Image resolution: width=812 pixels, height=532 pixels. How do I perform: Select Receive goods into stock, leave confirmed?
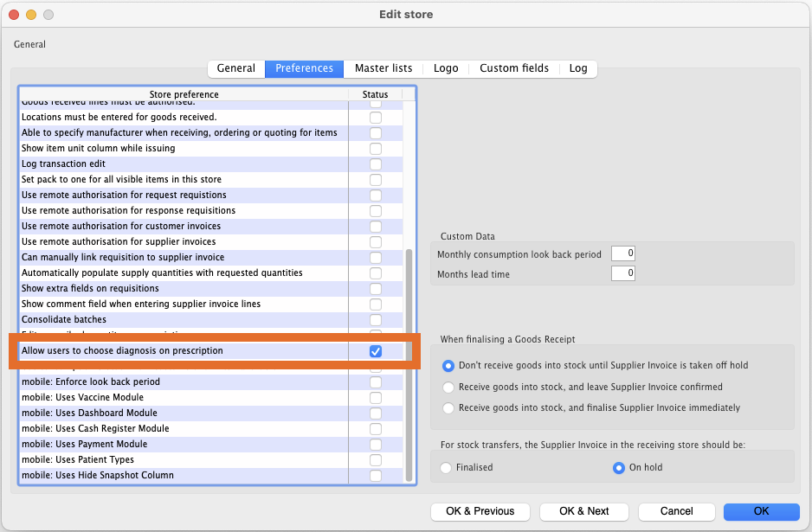448,387
